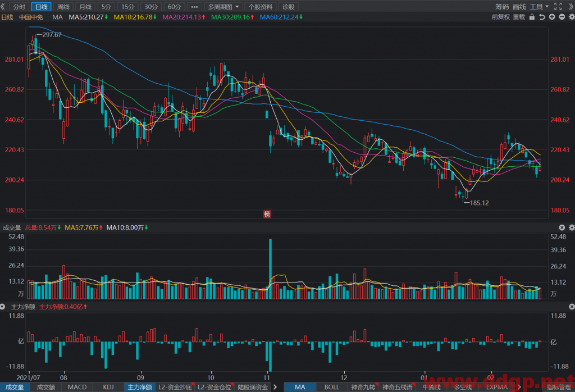Select KDJ indicator tab
Image resolution: width=575 pixels, height=392 pixels.
[108, 387]
